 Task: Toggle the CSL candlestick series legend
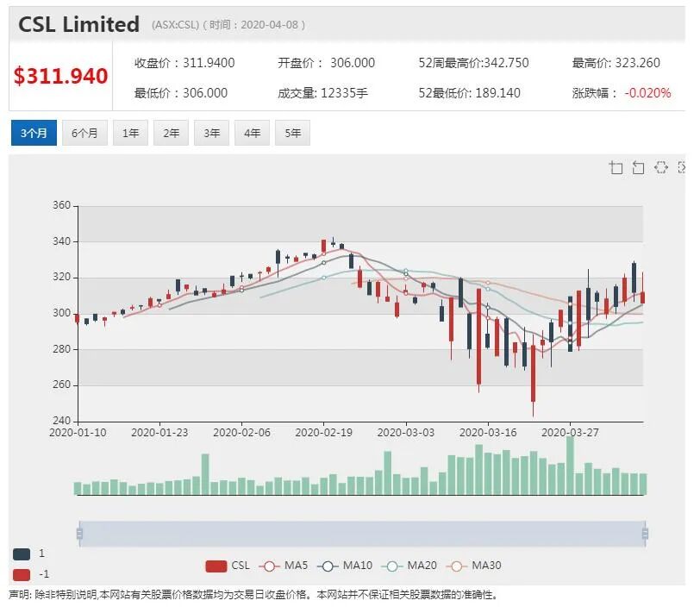coord(228,566)
